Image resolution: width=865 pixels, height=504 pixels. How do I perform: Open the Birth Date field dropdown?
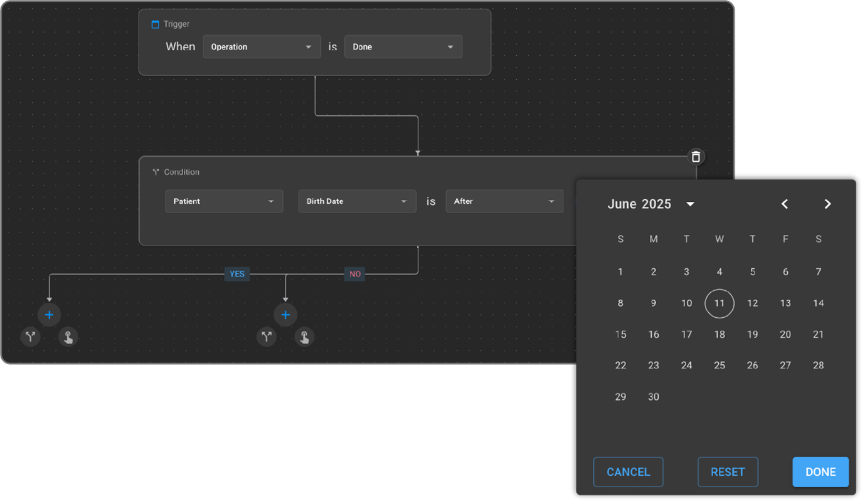356,201
